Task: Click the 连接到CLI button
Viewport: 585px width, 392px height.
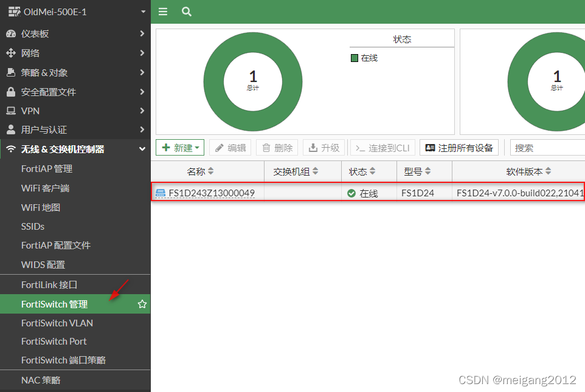Action: point(382,148)
